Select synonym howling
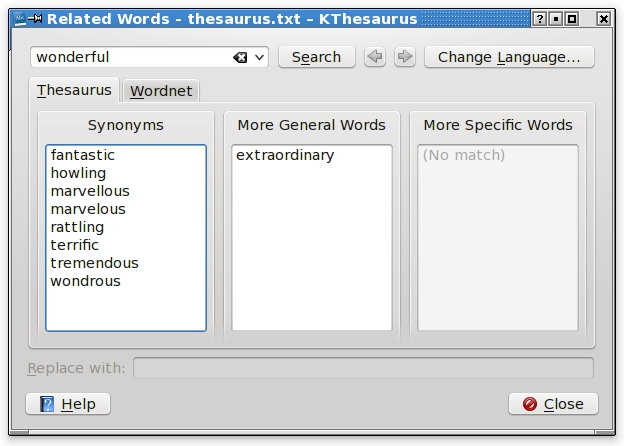 click(x=126, y=173)
